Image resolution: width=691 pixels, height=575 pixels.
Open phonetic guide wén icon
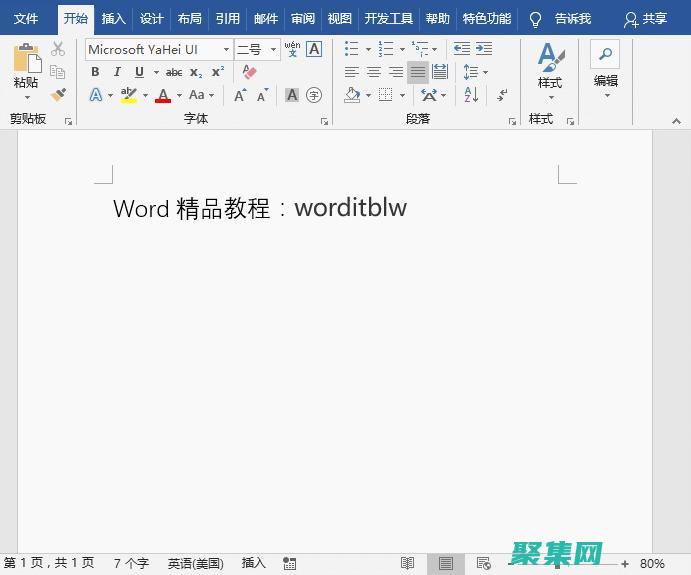click(292, 49)
